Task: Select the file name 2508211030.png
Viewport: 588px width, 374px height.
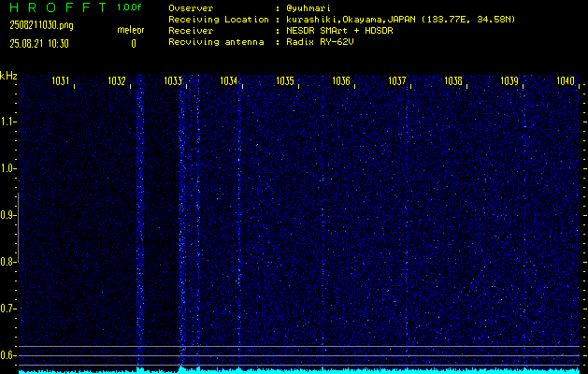Action: [42, 25]
